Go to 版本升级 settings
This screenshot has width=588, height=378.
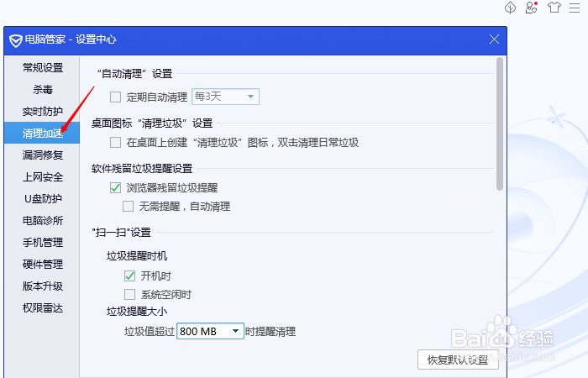[x=43, y=286]
